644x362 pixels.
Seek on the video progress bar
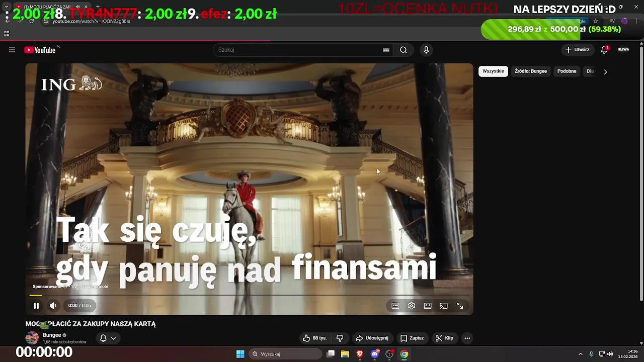tap(249, 295)
